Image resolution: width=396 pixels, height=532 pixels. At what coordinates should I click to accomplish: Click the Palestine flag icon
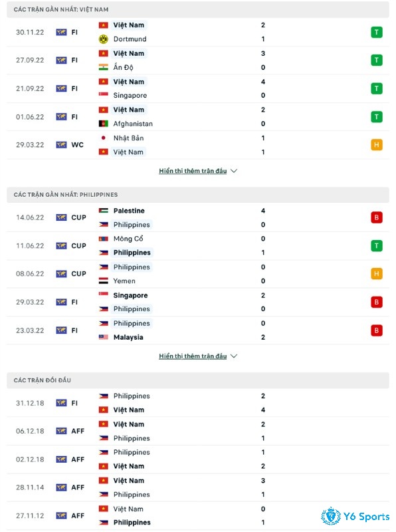104,210
